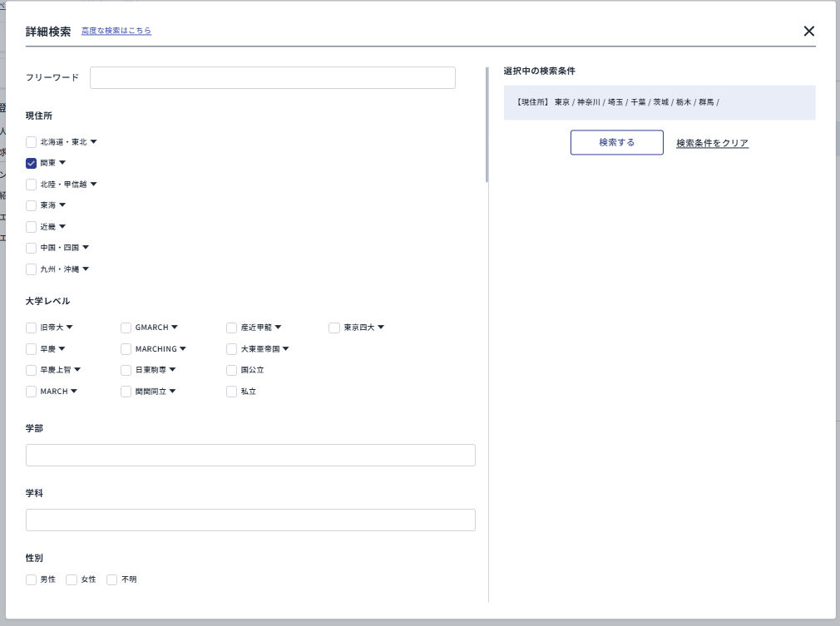The image size is (840, 626).
Task: Focus the 学部 input field
Action: point(250,456)
